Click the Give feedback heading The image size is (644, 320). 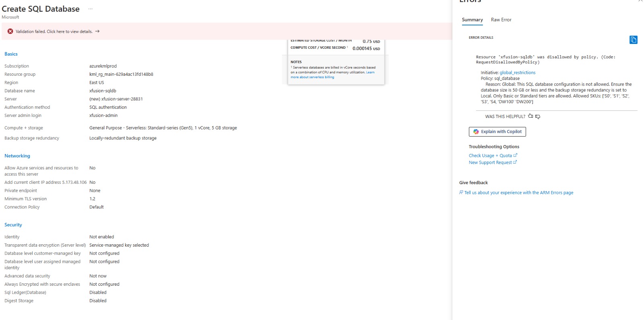[x=473, y=183]
